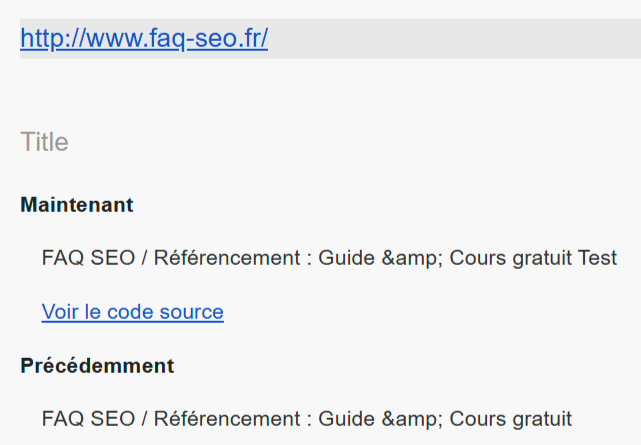641x445 pixels.
Task: Open the http://www.faq-seo.fr/ link
Action: (144, 39)
